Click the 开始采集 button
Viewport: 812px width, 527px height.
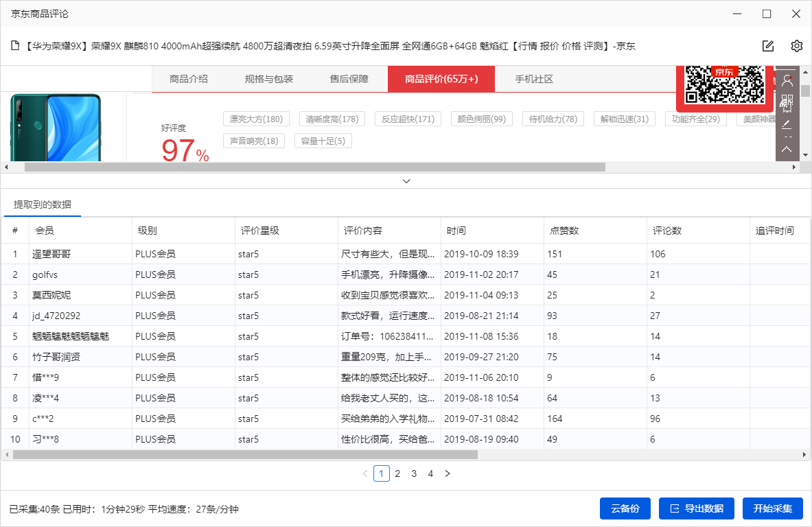[x=773, y=509]
